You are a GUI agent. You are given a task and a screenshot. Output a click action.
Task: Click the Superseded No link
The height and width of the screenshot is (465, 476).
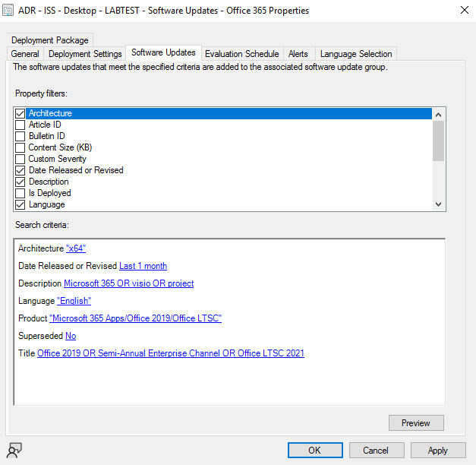71,336
